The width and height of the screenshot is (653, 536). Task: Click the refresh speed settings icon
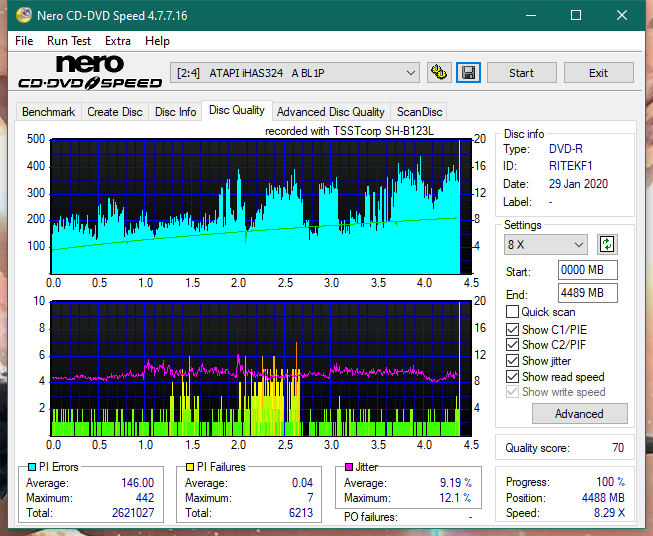(607, 244)
